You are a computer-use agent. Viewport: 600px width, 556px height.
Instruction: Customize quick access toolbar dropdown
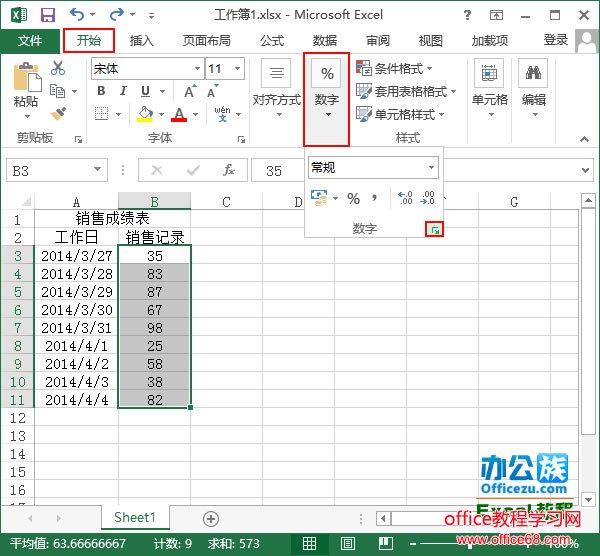pos(152,16)
